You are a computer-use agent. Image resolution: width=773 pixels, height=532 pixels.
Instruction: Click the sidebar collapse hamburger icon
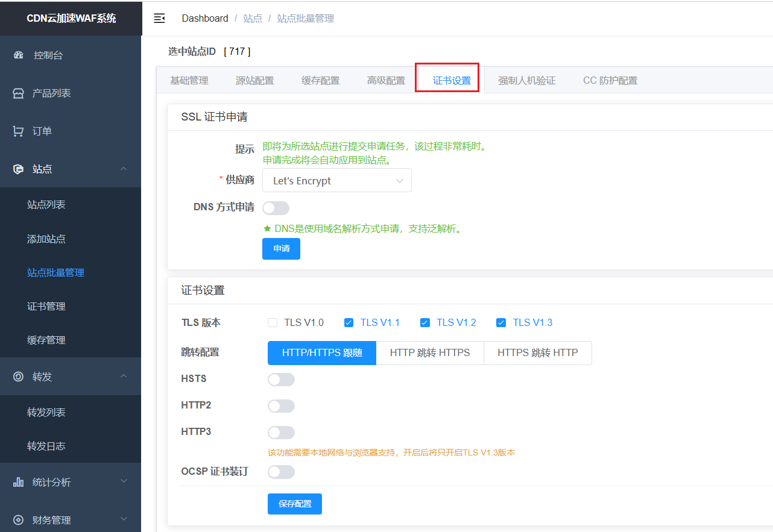[x=159, y=18]
